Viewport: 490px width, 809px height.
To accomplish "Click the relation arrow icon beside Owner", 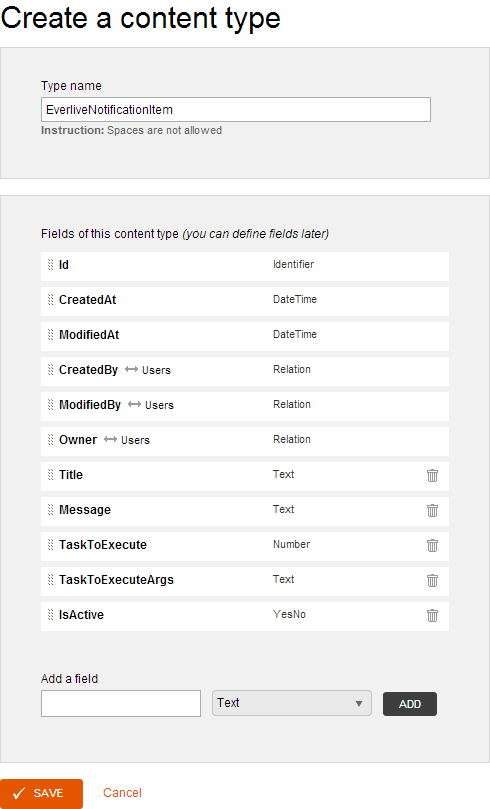I will [110, 439].
